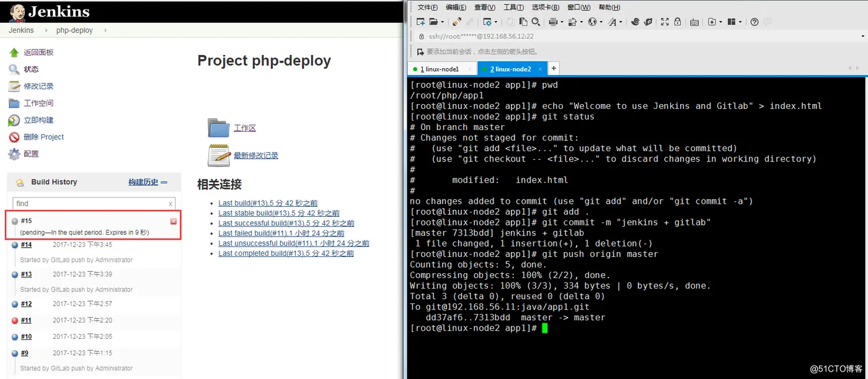Open the #14 build link in history

pyautogui.click(x=26, y=245)
